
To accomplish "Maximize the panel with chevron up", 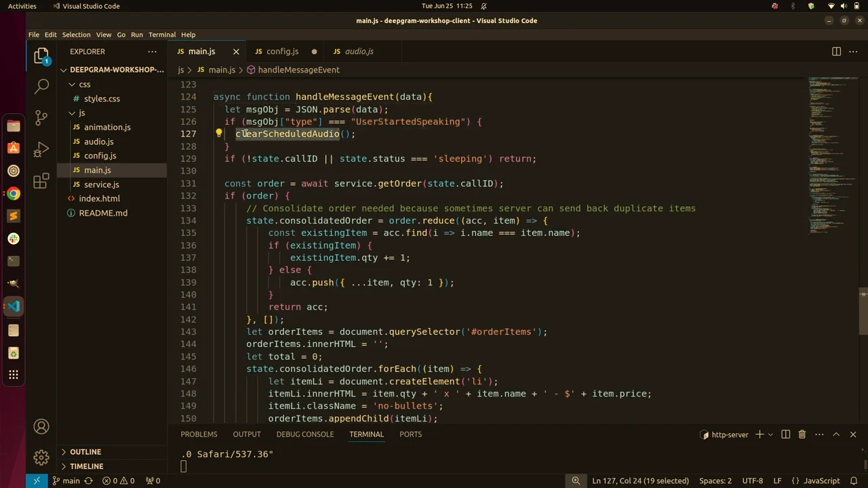I will coord(836,434).
